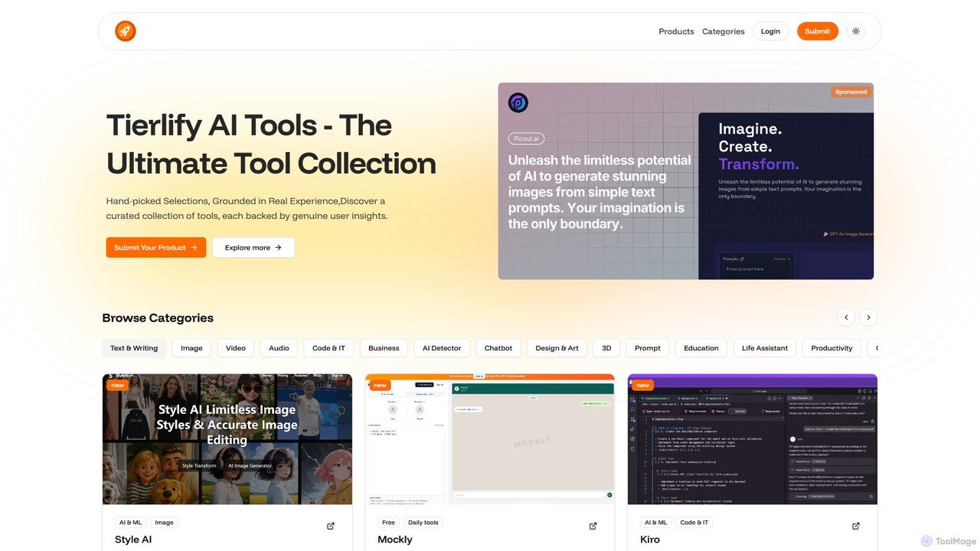Select the Video category
980x551 pixels.
tap(236, 348)
